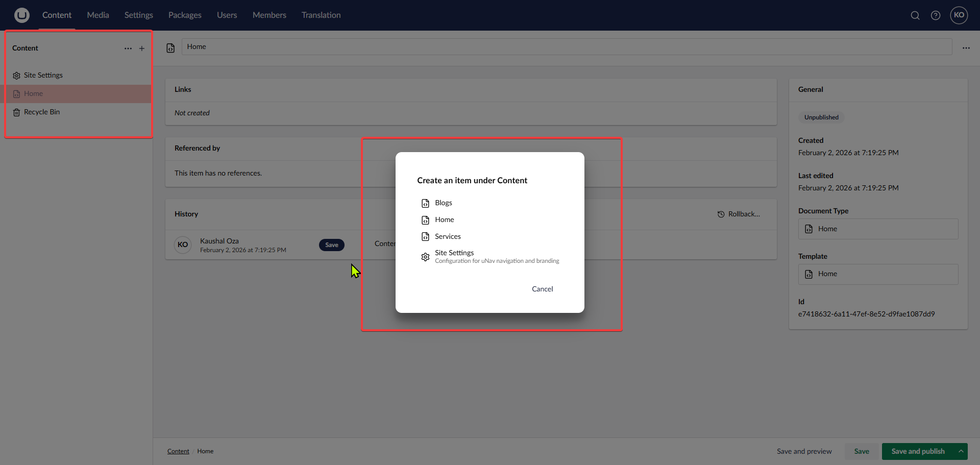Open the Recycle Bin in the Content tree
The width and height of the screenshot is (980, 465).
click(x=41, y=112)
